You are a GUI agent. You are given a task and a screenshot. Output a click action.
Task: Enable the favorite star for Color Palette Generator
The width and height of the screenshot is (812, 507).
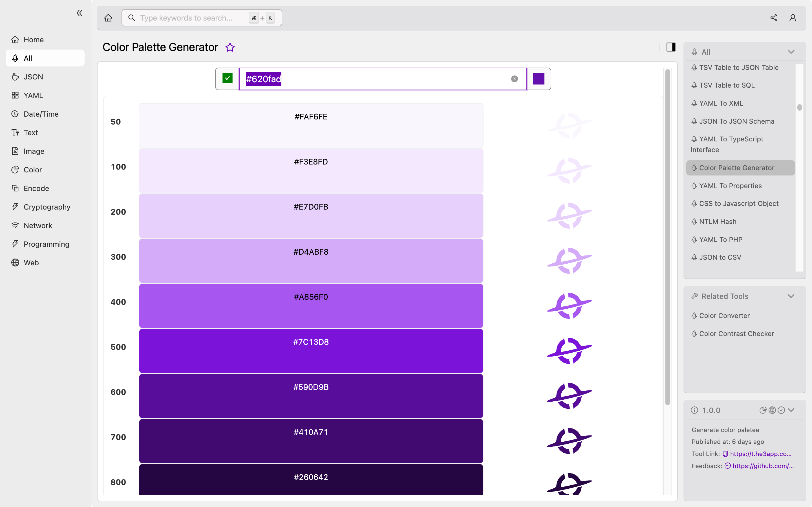(230, 47)
